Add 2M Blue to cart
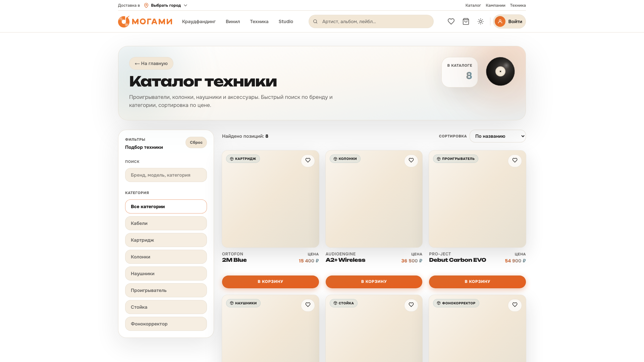 [x=270, y=282]
